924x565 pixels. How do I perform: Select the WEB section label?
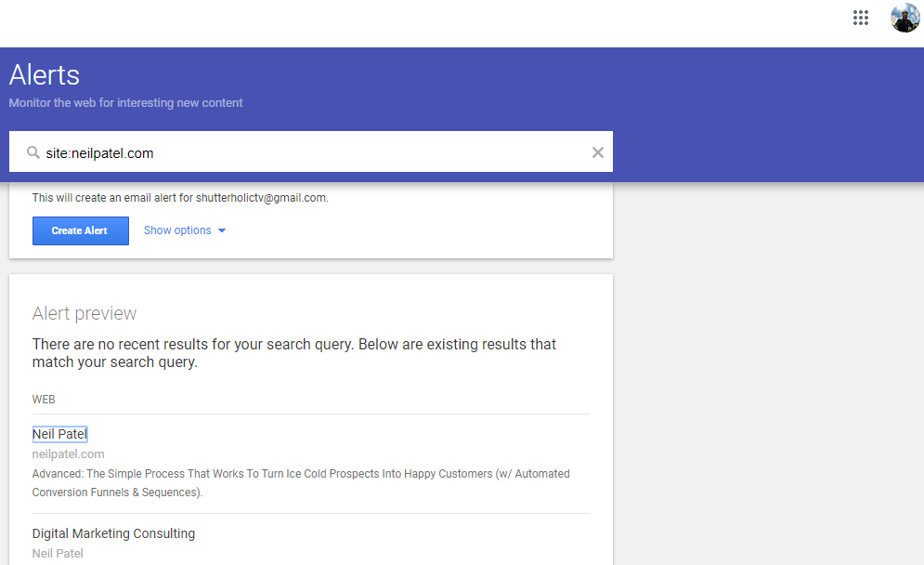pyautogui.click(x=44, y=400)
